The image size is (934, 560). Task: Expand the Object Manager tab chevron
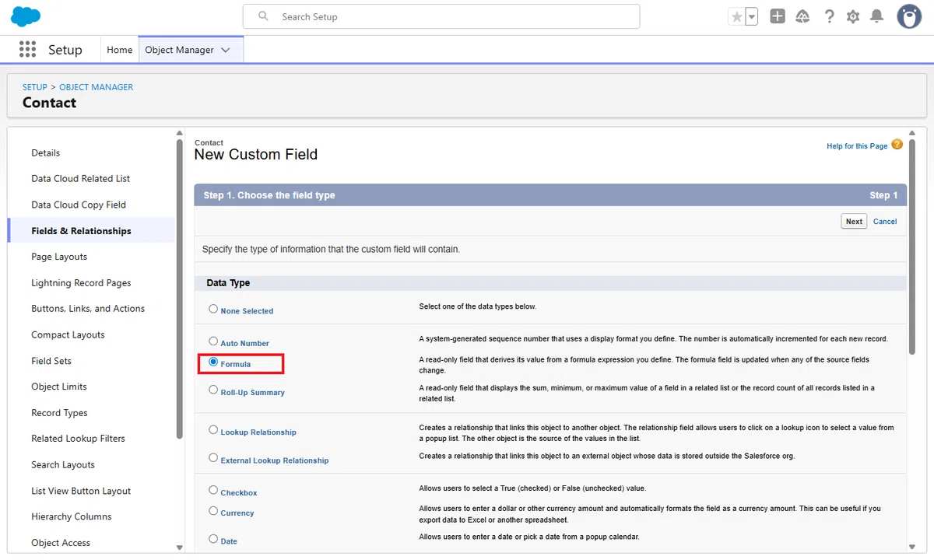click(226, 50)
